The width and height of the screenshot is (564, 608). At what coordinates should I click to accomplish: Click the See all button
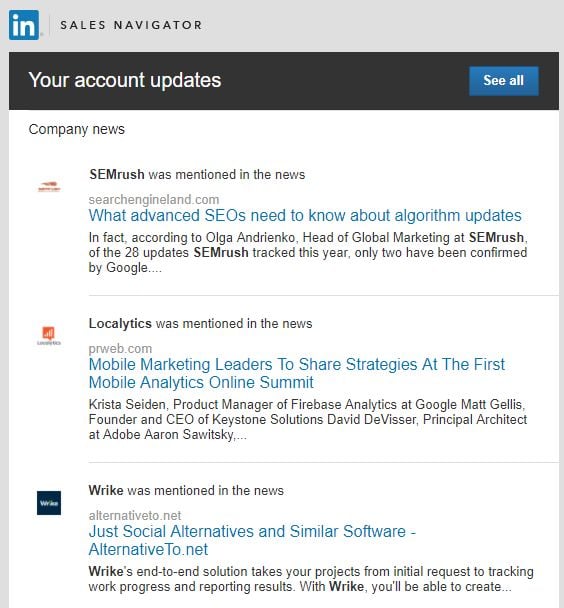504,81
